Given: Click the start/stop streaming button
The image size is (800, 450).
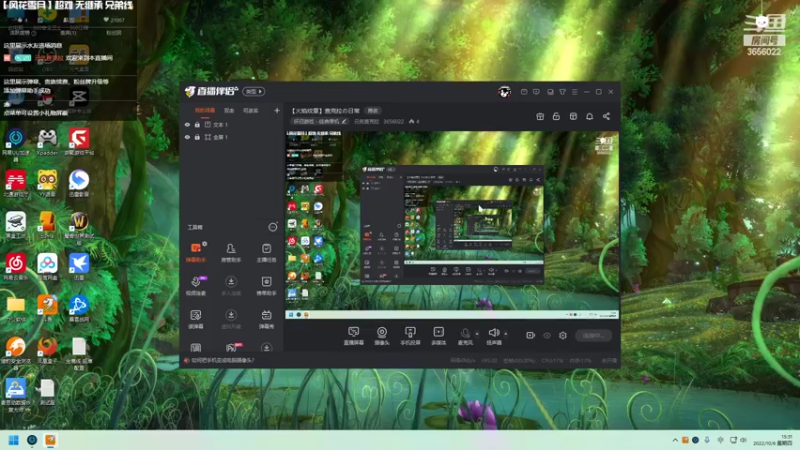Looking at the screenshot, I should click(x=593, y=335).
